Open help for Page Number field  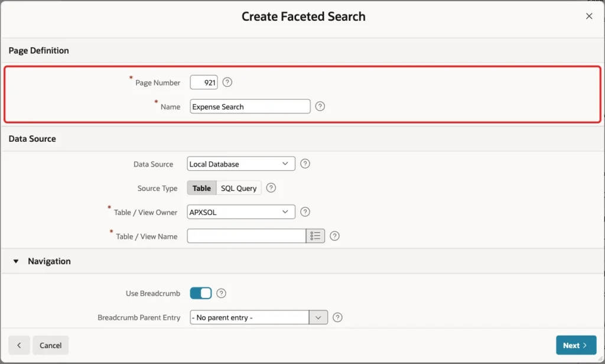tap(227, 82)
